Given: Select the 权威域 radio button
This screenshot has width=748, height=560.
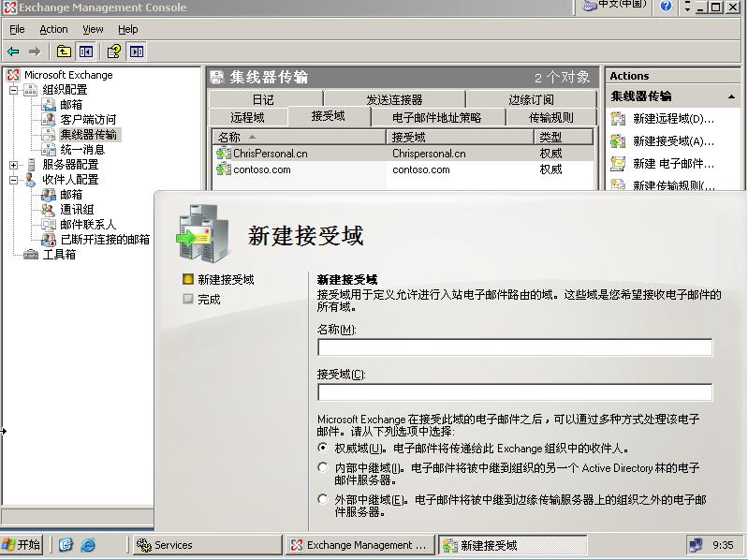Looking at the screenshot, I should point(324,449).
